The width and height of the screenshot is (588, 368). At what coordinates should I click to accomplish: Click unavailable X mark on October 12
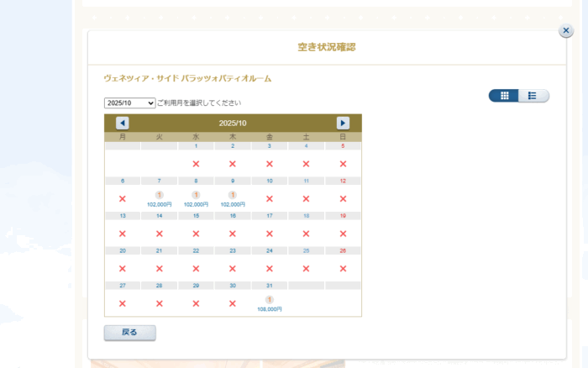[343, 199]
